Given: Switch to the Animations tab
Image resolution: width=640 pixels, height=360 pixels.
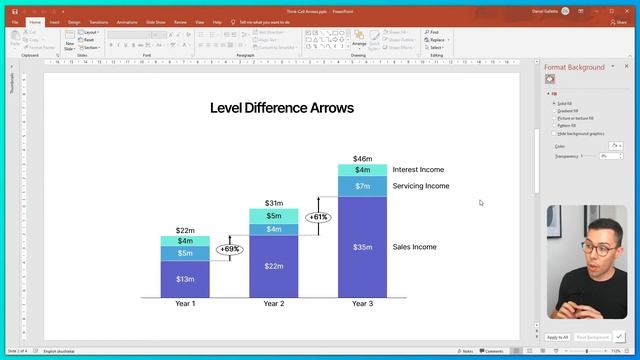Looking at the screenshot, I should pos(127,22).
